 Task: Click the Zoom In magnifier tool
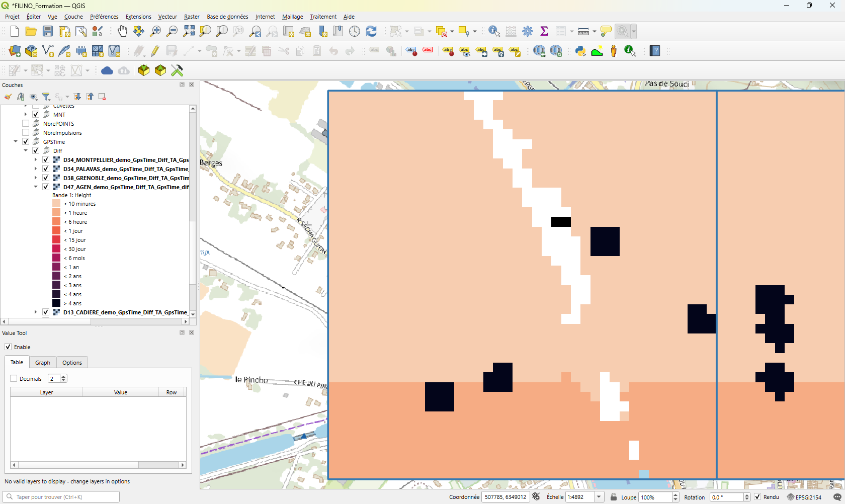(155, 31)
